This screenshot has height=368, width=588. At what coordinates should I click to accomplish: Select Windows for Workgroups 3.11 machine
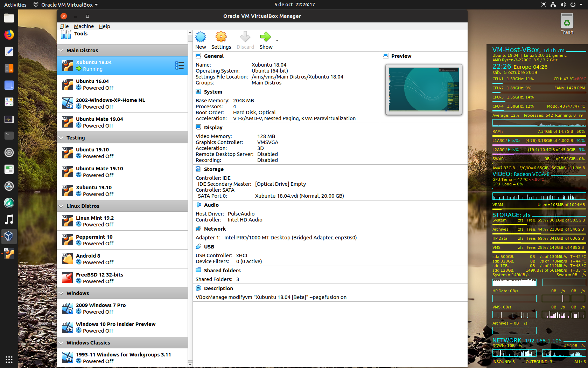122,358
